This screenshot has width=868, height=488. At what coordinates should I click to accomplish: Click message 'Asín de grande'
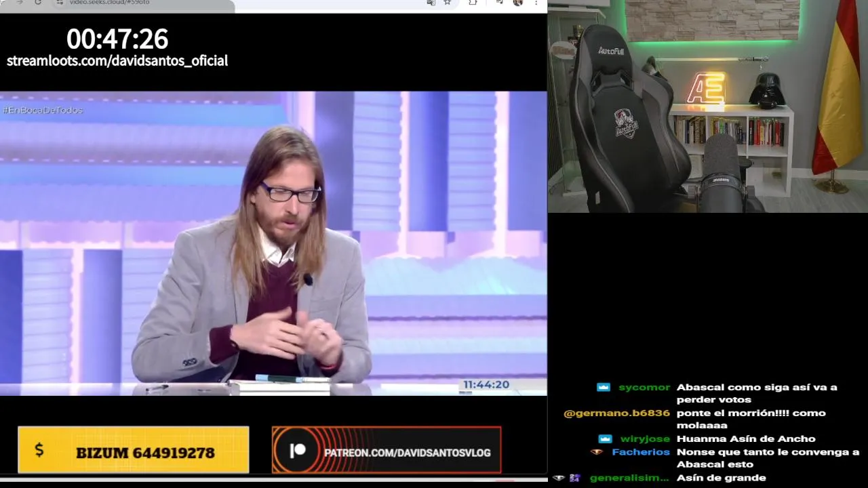click(x=722, y=478)
